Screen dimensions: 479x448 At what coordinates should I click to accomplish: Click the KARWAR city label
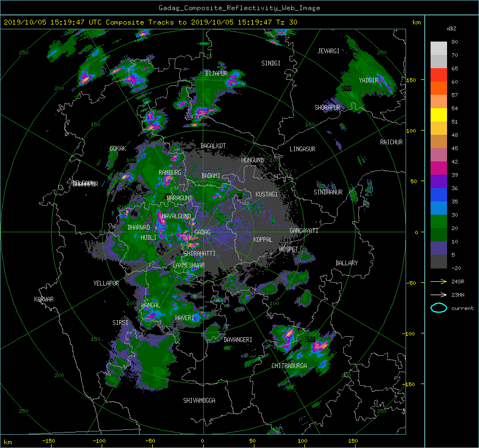coord(44,299)
